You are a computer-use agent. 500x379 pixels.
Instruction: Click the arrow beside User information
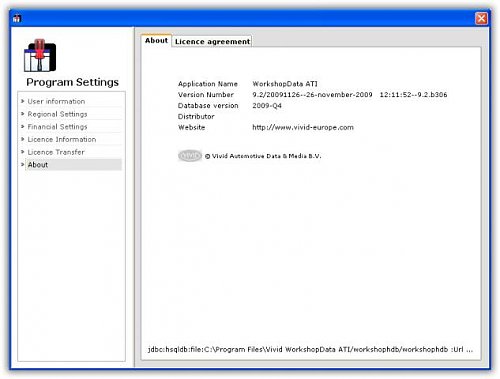[23, 101]
